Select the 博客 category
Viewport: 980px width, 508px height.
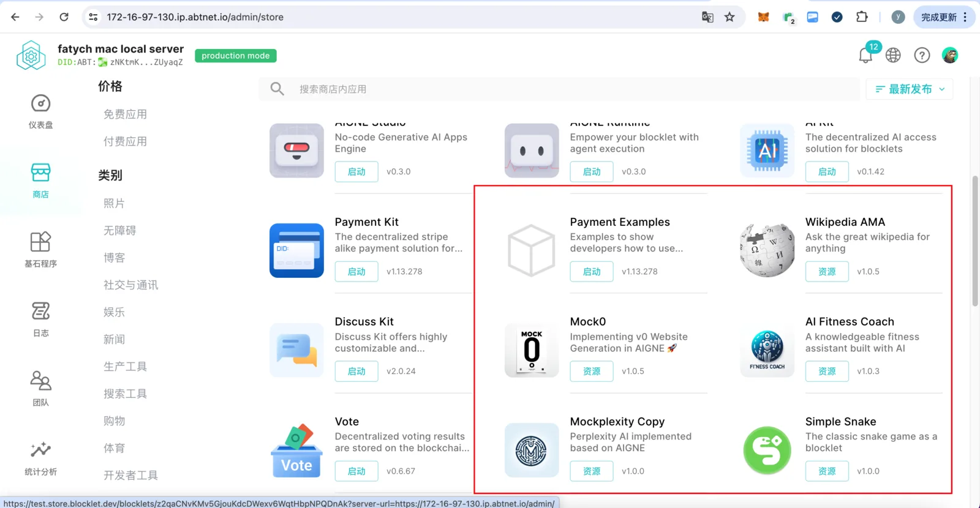(x=114, y=258)
